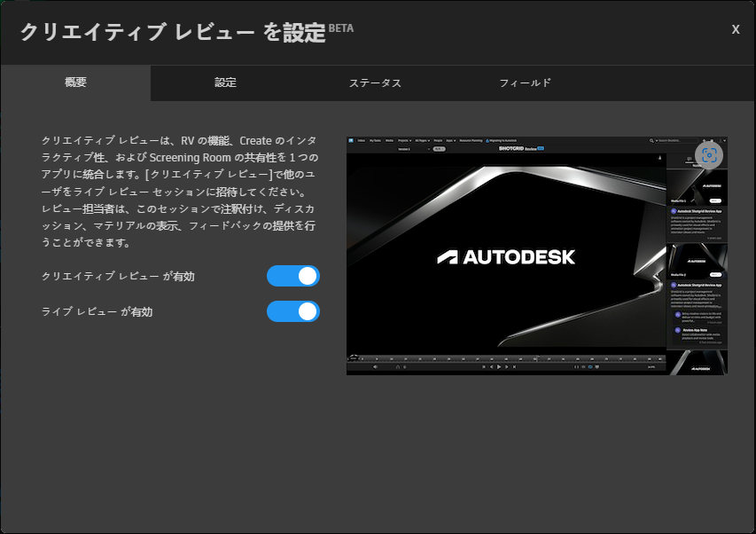Viewport: 756px width, 534px height.
Task: Open the フィールド tab
Action: (526, 82)
